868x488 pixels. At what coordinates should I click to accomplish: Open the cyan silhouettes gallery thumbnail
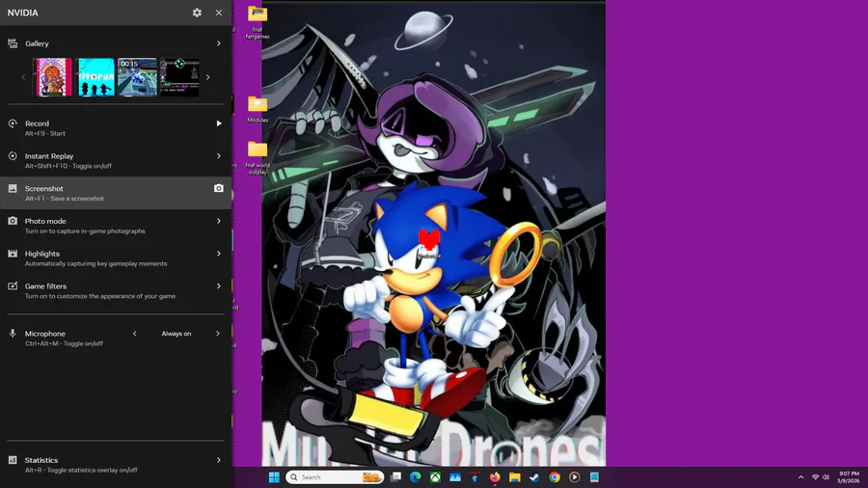(x=96, y=77)
